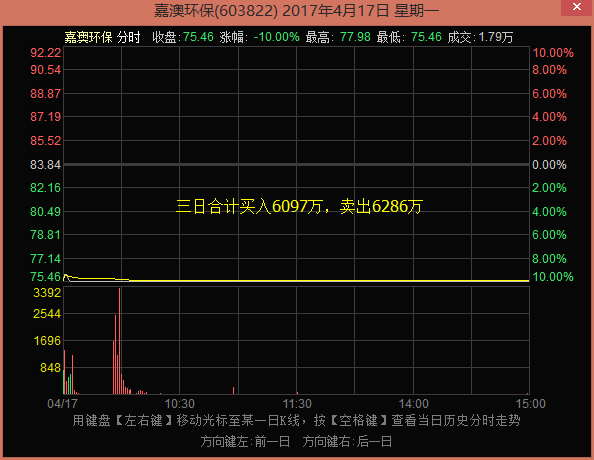Screen dimensions: 594x460
Task: Click the 0.00% percentage axis label
Action: [549, 165]
